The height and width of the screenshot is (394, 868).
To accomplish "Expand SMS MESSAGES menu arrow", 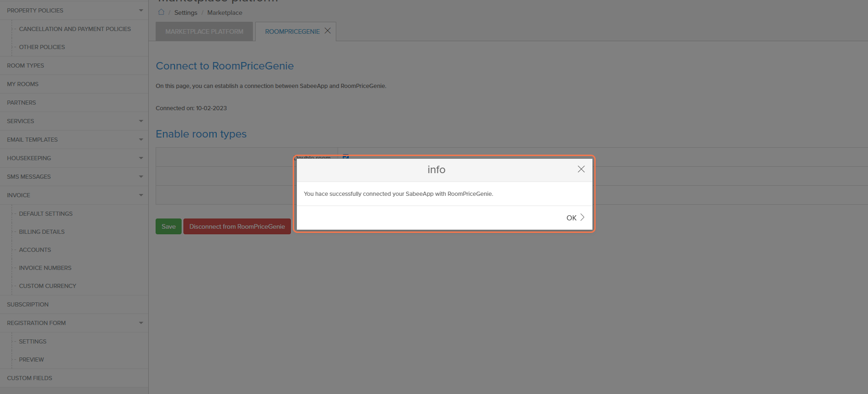I will [141, 176].
